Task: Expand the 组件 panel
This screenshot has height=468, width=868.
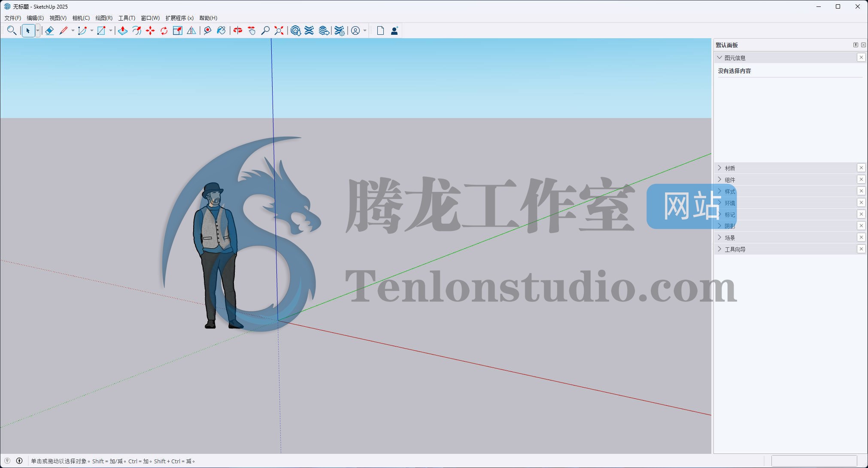Action: [x=719, y=179]
